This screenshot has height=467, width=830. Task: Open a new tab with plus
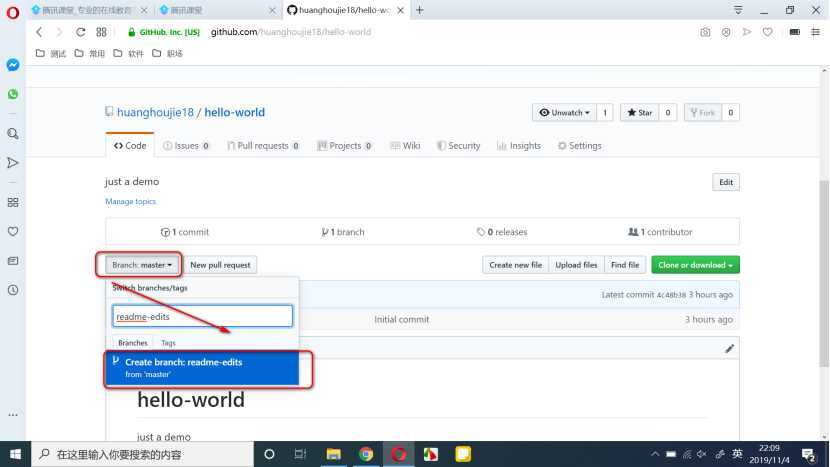coord(419,10)
